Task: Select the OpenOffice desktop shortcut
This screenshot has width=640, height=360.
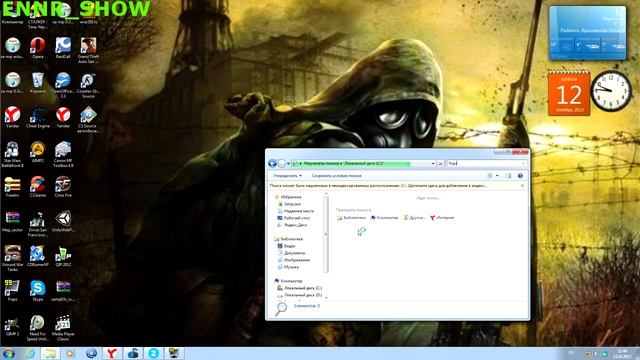Action: 63,85
